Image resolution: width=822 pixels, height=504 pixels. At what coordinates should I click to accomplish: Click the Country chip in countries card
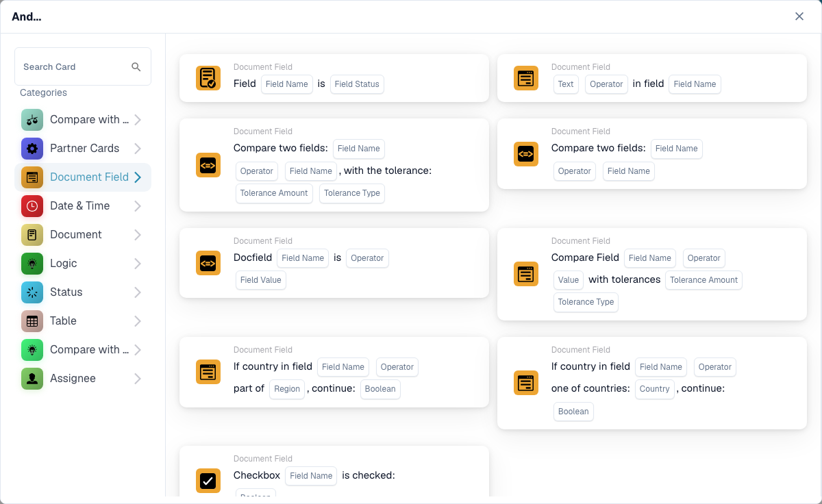pyautogui.click(x=655, y=389)
